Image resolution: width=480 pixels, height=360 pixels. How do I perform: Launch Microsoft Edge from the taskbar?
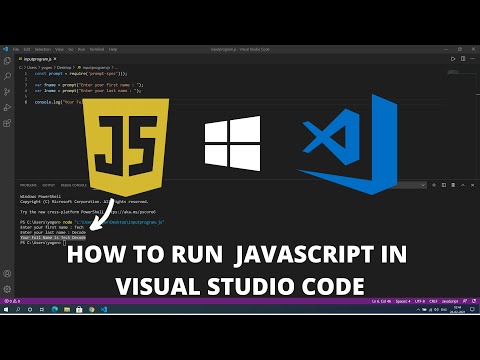55,309
